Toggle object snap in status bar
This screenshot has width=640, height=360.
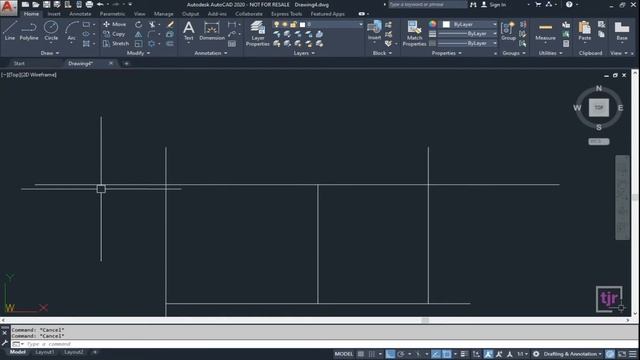tap(447, 354)
